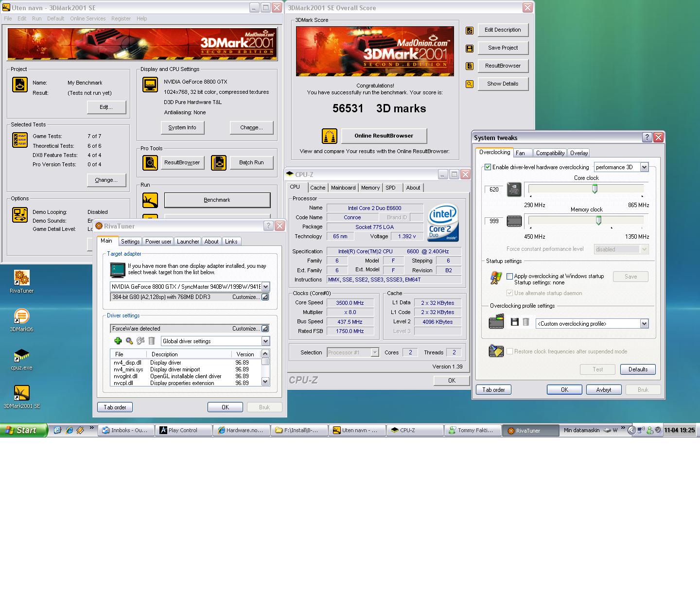Open the File menu in 3DMark2001
This screenshot has height=595, width=700.
click(8, 18)
